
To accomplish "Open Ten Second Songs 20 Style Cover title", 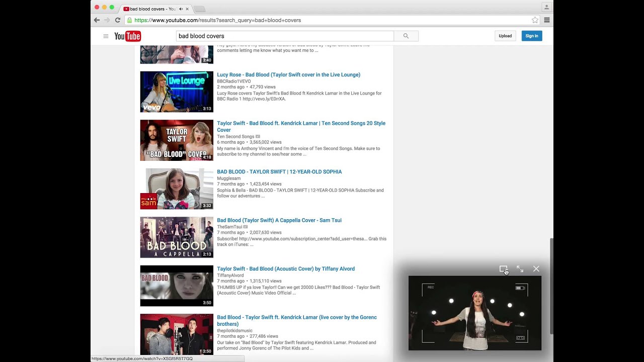I will [x=301, y=126].
